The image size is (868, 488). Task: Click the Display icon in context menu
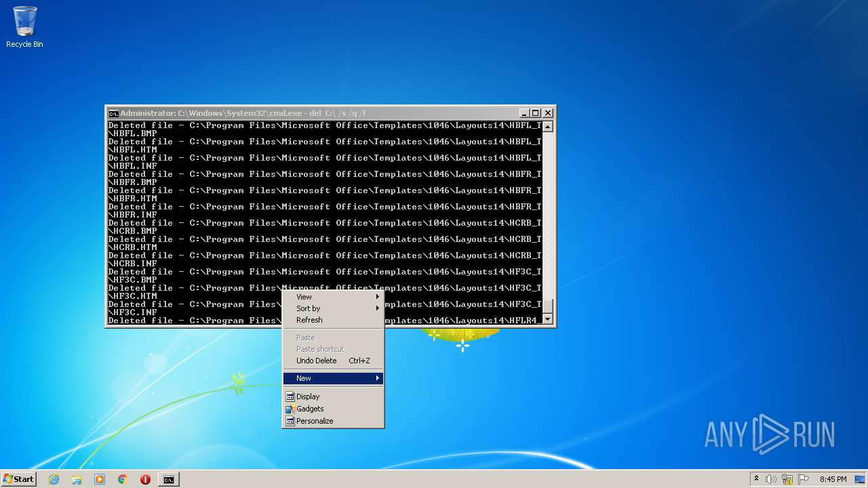(290, 396)
